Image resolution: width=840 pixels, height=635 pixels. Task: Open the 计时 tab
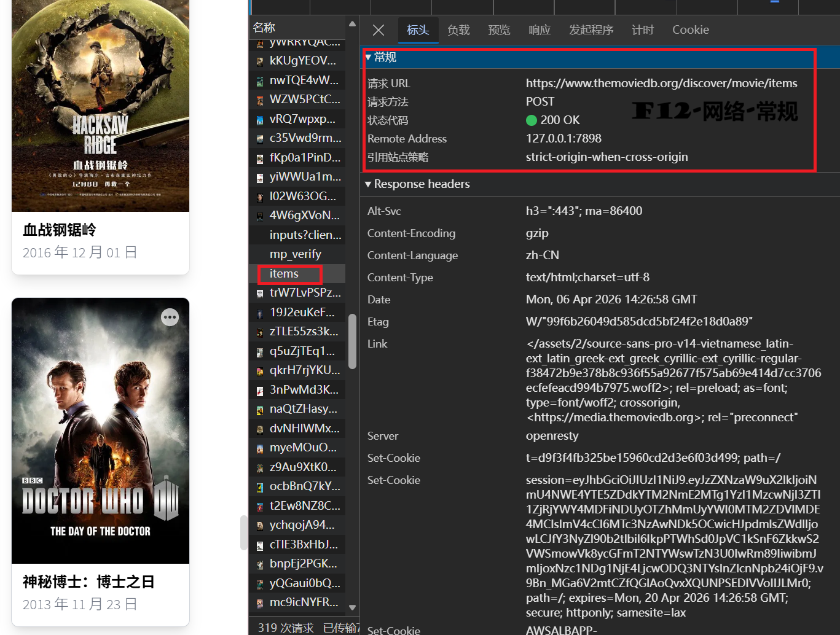pyautogui.click(x=643, y=30)
